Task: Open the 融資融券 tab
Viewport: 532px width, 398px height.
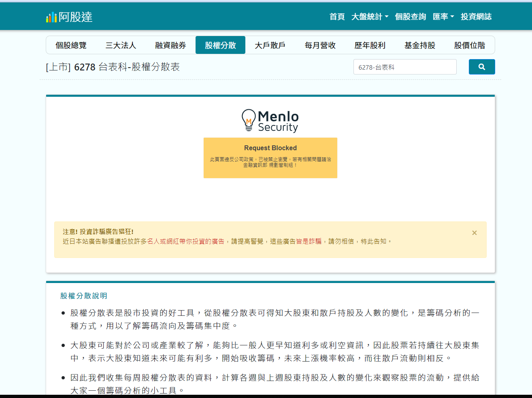Action: (170, 45)
